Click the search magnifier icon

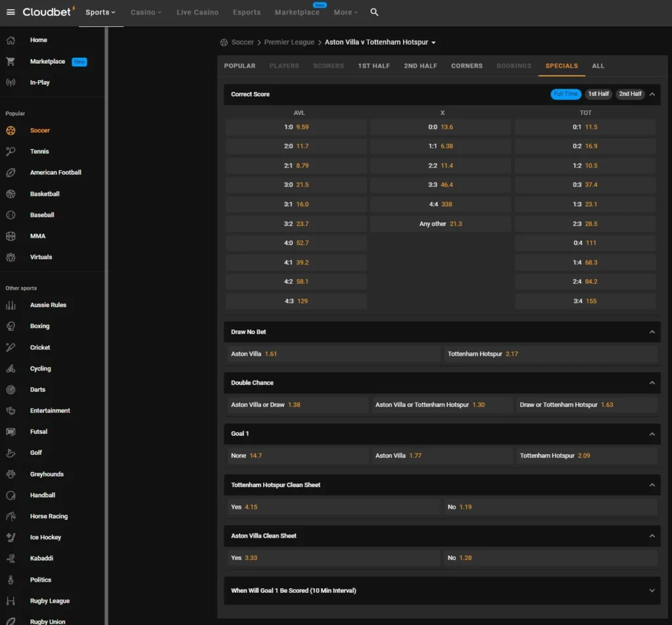coord(374,12)
